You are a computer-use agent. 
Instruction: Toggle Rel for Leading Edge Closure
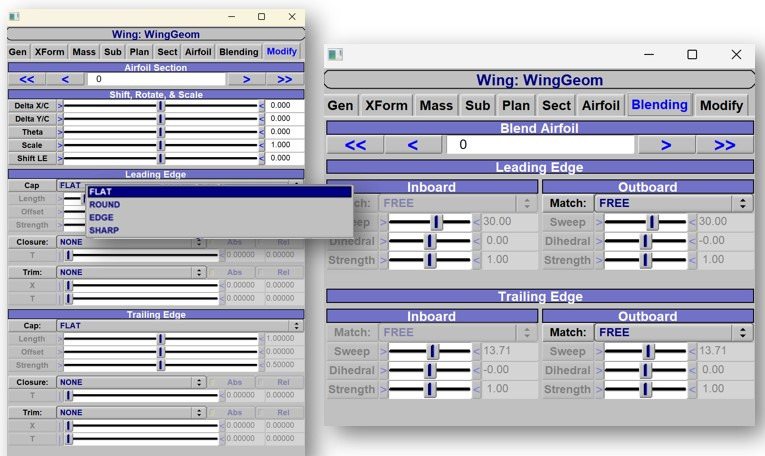coord(283,243)
